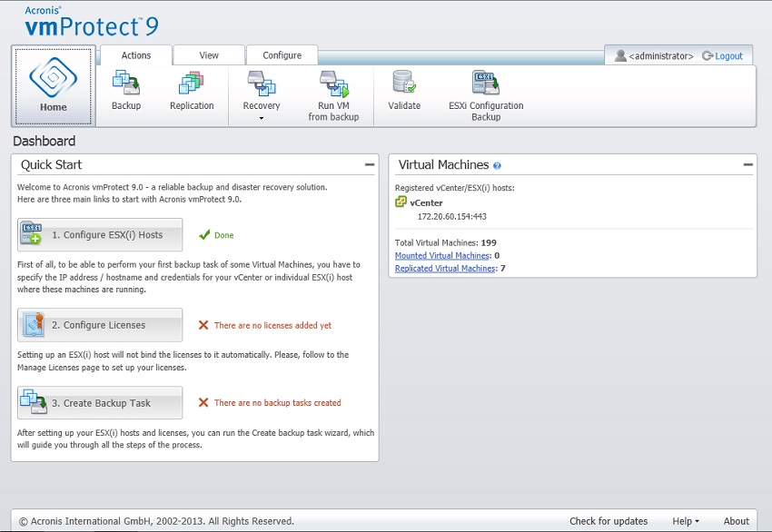772x532 pixels.
Task: Click the Dashboard heading
Action: pyautogui.click(x=45, y=142)
